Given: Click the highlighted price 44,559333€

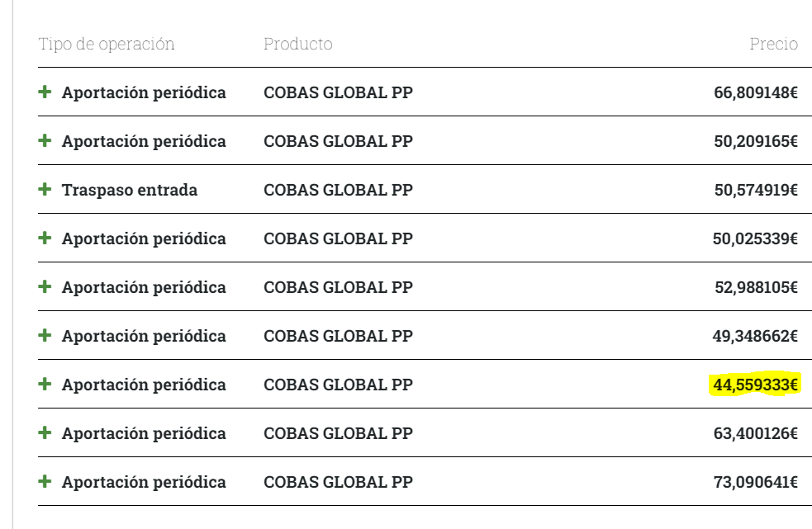Looking at the screenshot, I should (756, 385).
